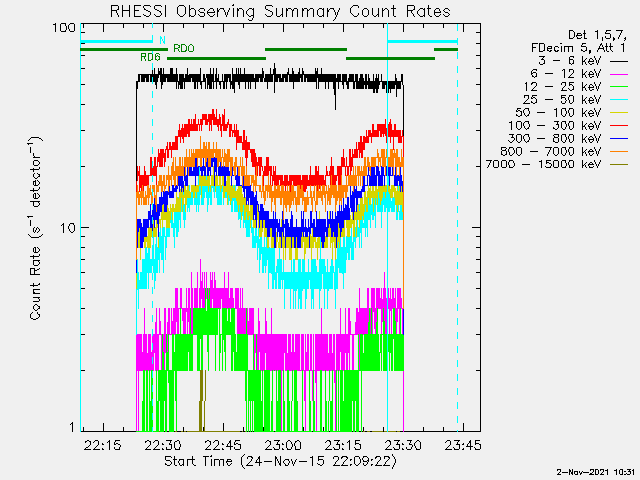The image size is (640, 480).
Task: Click the green RD6 marker label
Action: [x=150, y=58]
